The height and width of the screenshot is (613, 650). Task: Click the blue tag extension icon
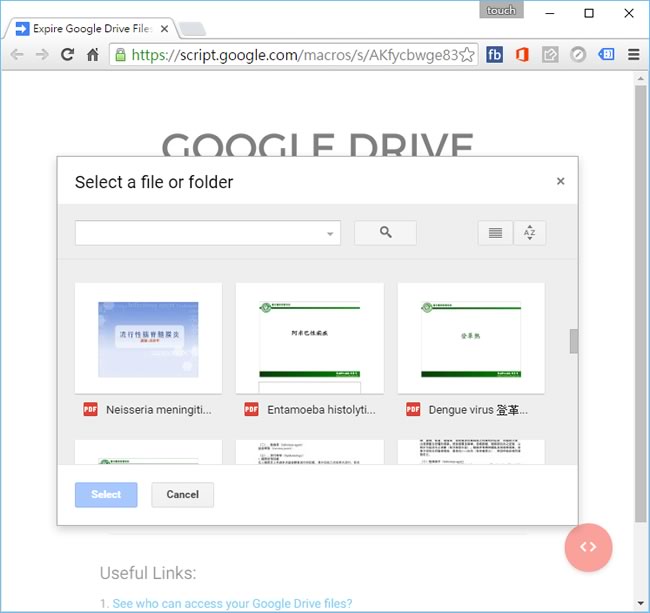click(x=606, y=54)
